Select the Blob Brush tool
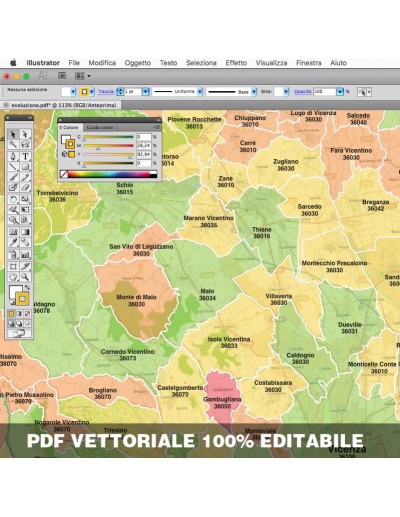 [x=13, y=187]
